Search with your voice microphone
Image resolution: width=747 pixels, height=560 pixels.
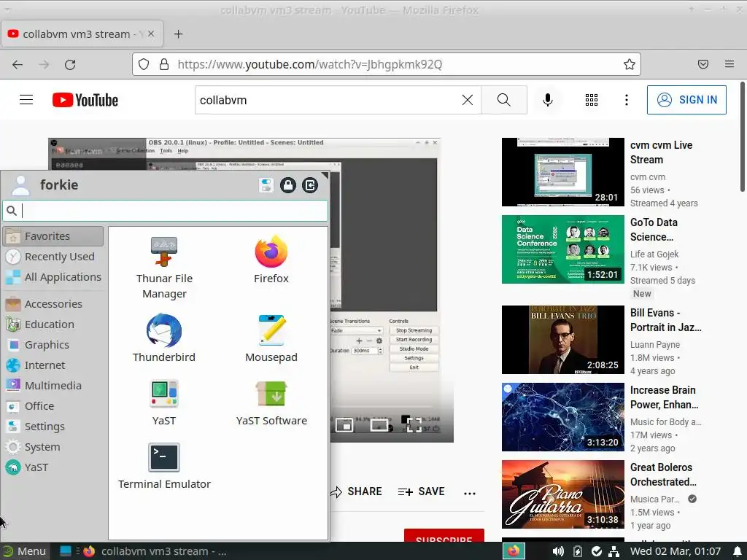pyautogui.click(x=548, y=100)
